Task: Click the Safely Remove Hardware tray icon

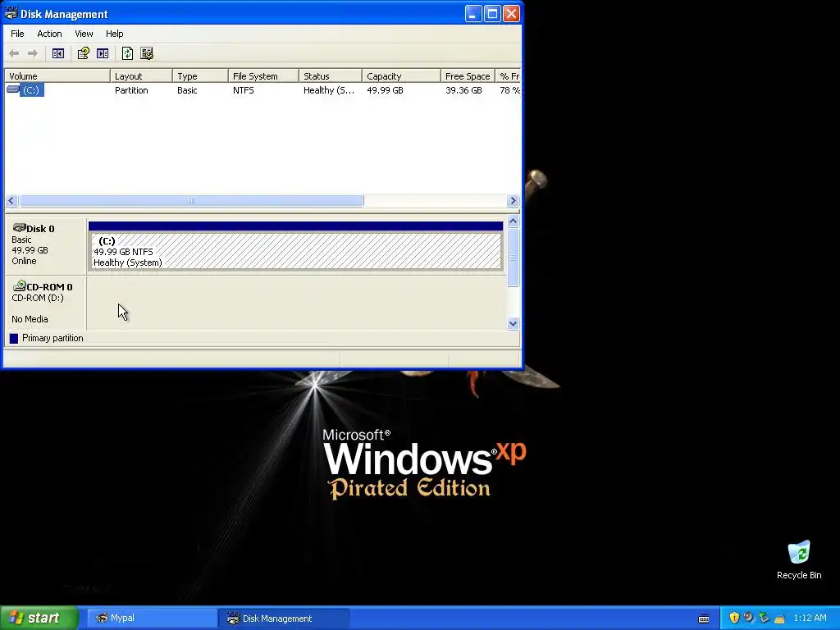Action: coord(764,618)
